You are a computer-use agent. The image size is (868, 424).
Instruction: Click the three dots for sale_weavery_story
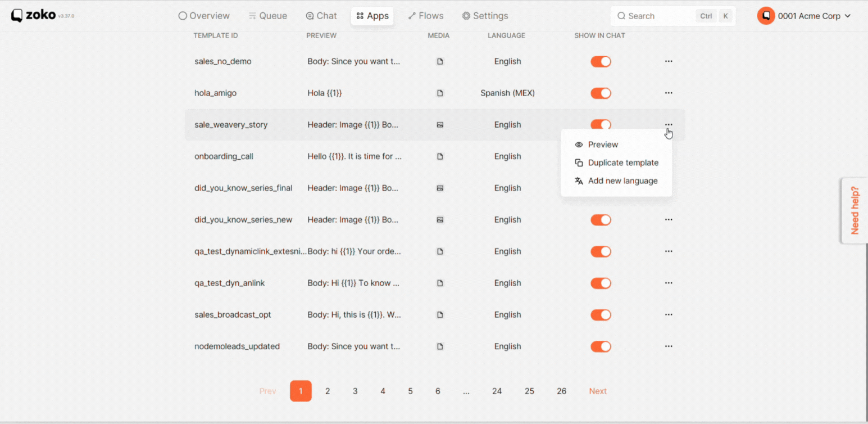(669, 124)
